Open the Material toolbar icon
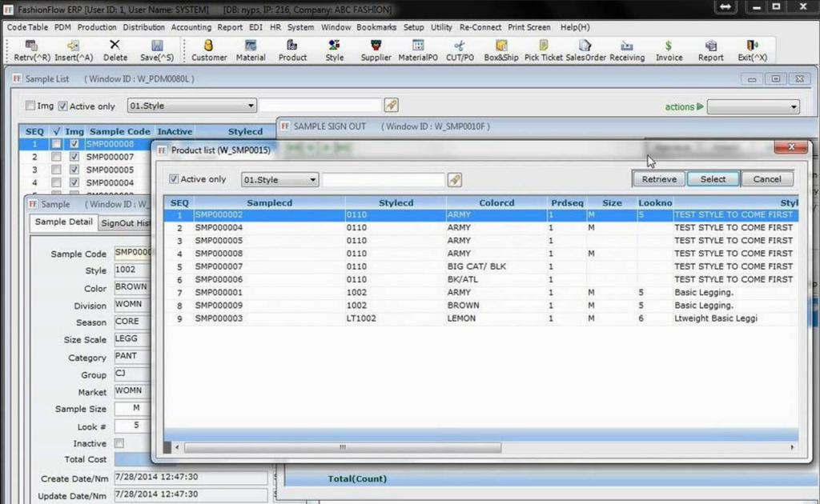 coord(251,46)
